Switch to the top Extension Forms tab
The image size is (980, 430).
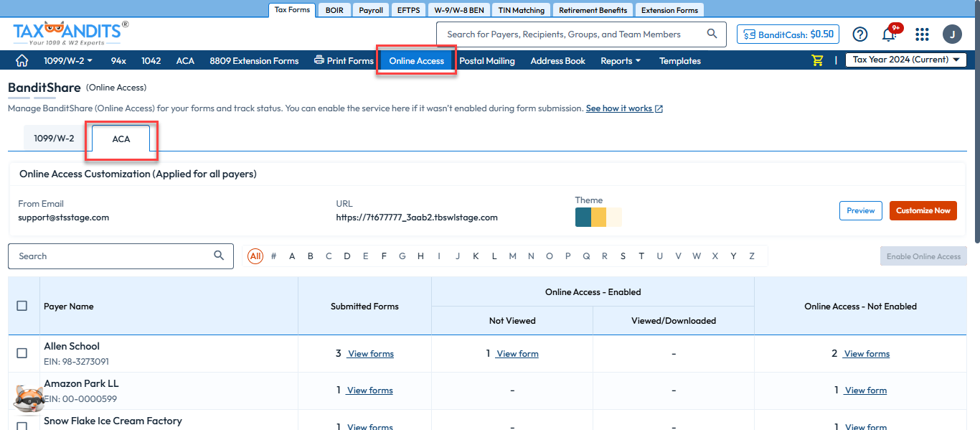670,10
